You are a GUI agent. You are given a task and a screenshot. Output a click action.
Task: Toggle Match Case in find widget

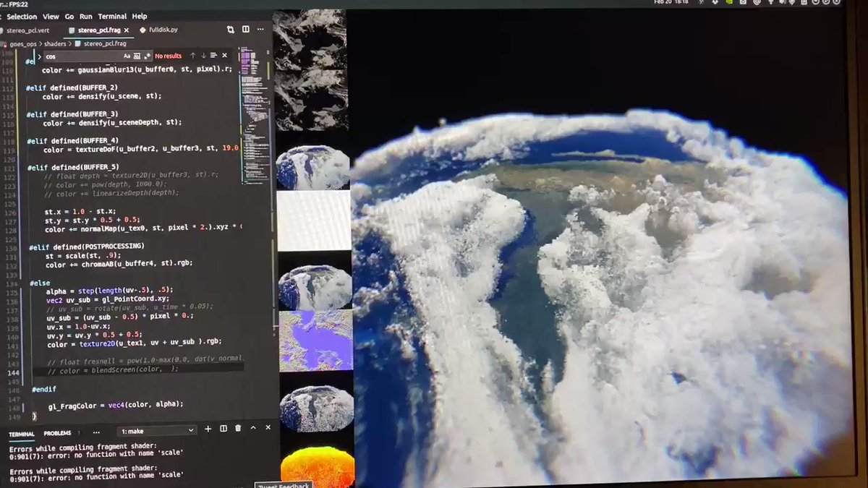[x=127, y=56]
